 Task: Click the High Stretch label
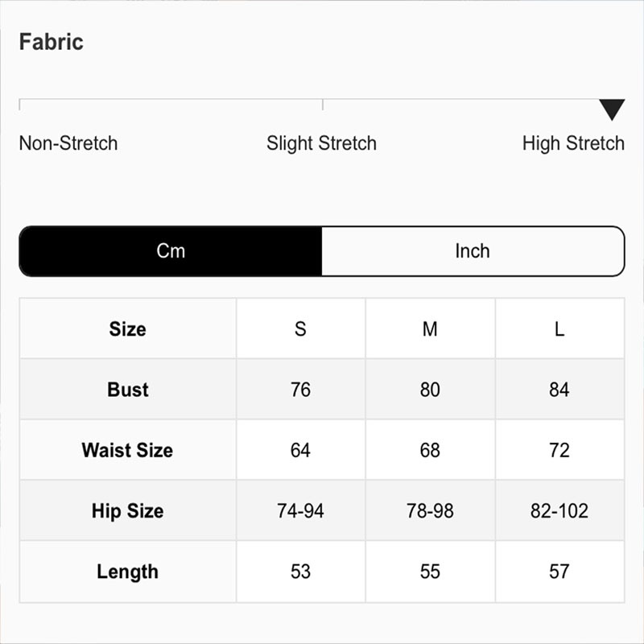(573, 144)
